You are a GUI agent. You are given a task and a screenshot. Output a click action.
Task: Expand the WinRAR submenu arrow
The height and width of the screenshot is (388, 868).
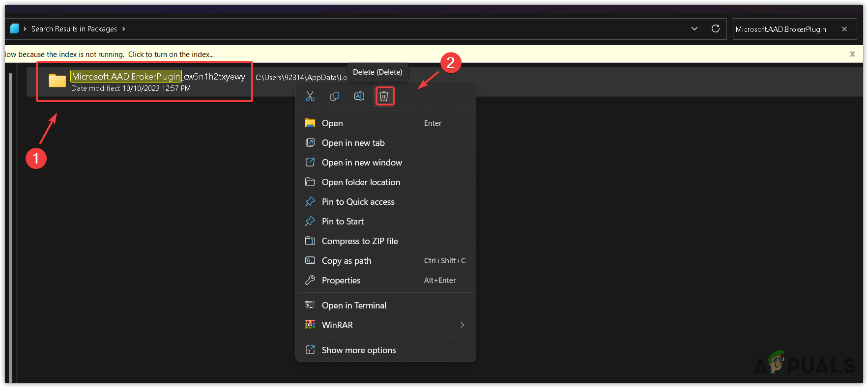(x=462, y=325)
